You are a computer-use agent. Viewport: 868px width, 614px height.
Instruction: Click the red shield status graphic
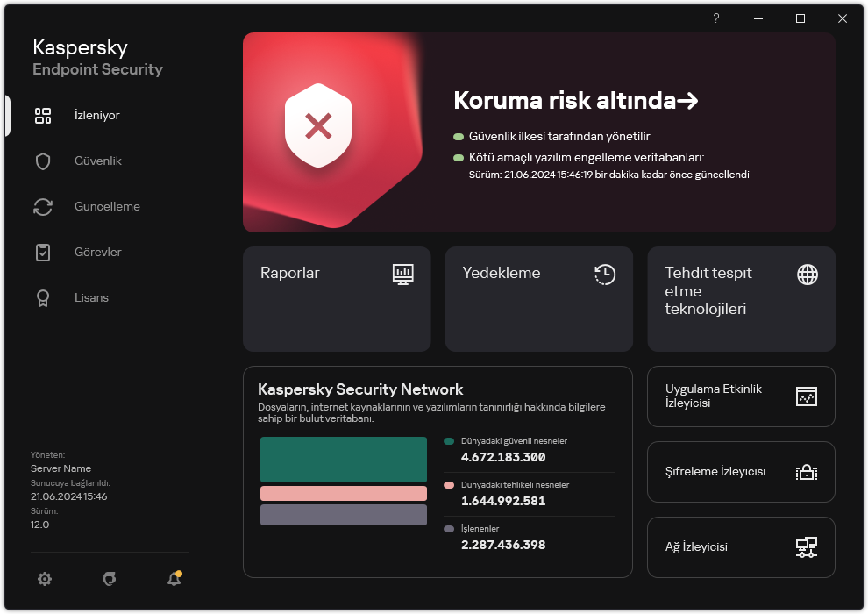[x=317, y=125]
